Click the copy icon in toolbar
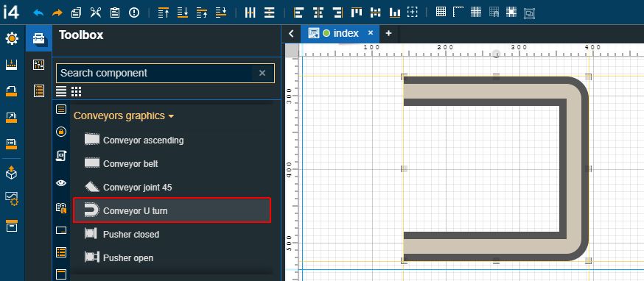Image resolution: width=644 pixels, height=281 pixels. (x=76, y=13)
